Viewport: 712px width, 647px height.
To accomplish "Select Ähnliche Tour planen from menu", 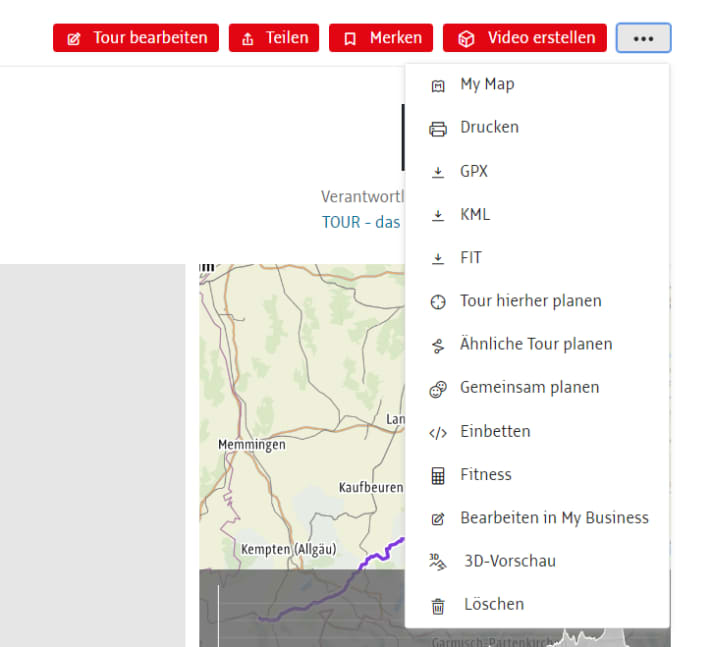I will coord(536,344).
